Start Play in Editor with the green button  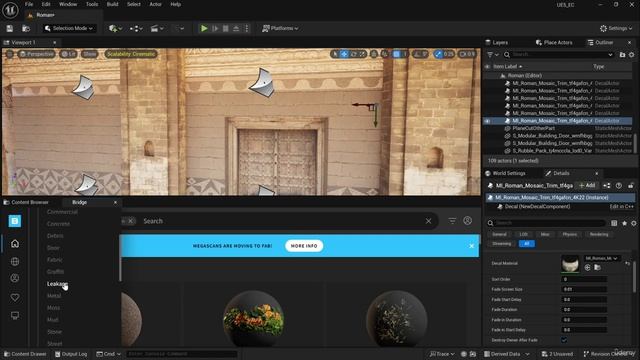(204, 28)
